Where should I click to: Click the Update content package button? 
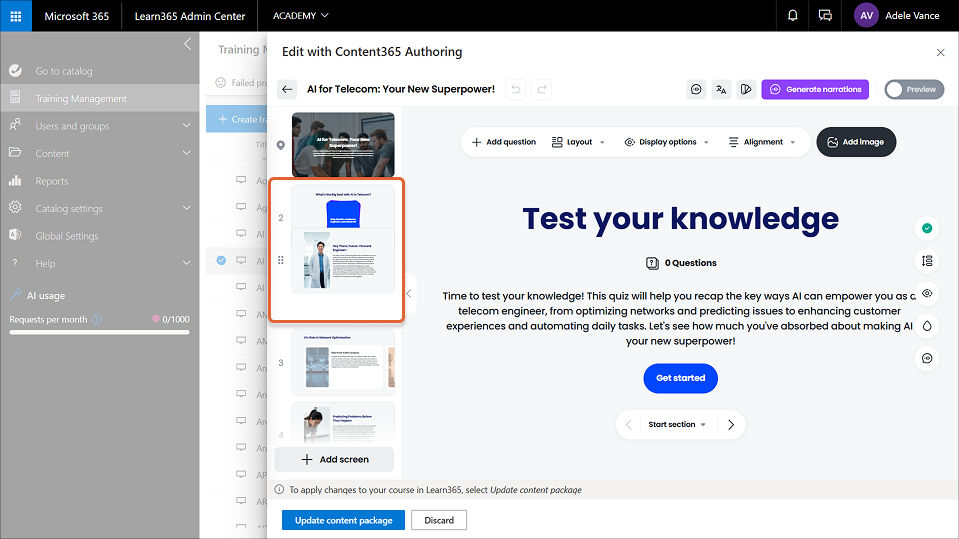coord(343,520)
